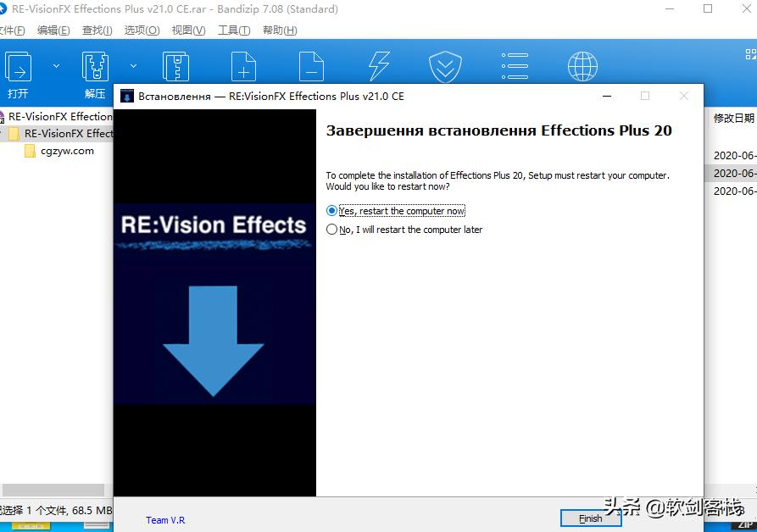Click the globe code page icon
The width and height of the screenshot is (757, 532).
(582, 67)
